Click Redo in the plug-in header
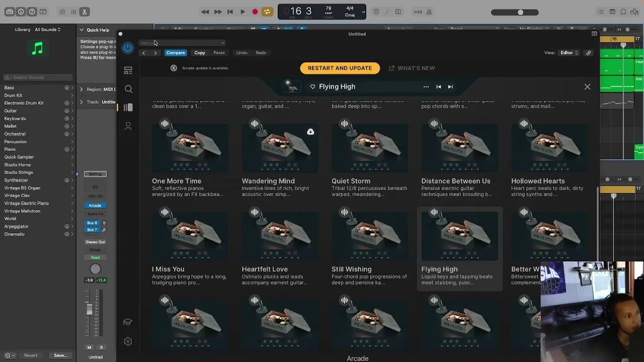644x362 pixels. pos(261,53)
